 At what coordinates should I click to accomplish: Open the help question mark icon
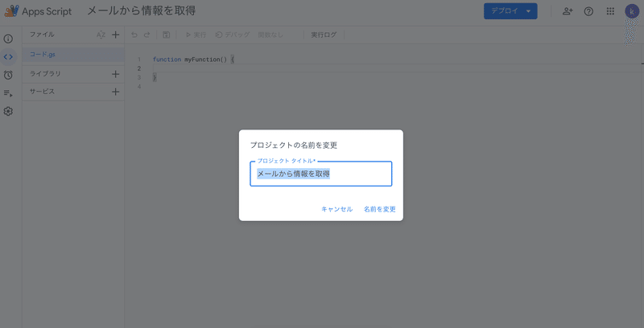(588, 11)
